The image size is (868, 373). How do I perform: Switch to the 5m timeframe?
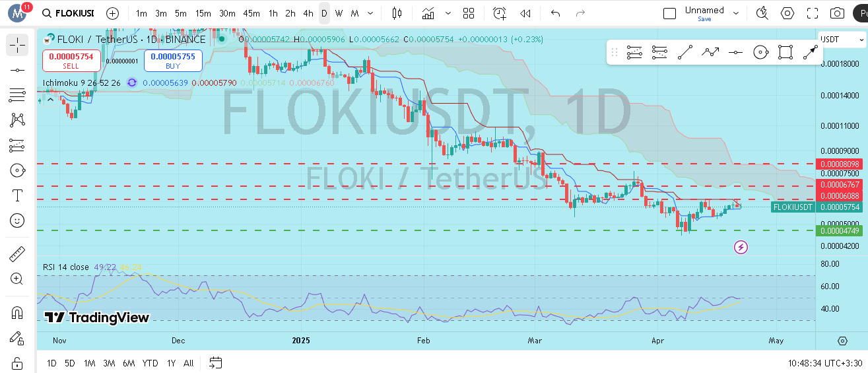point(181,13)
